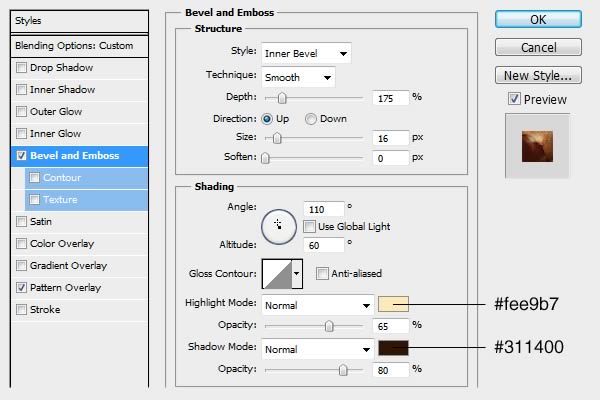Viewport: 600px width, 400px height.
Task: Click the Cancel button
Action: click(538, 47)
